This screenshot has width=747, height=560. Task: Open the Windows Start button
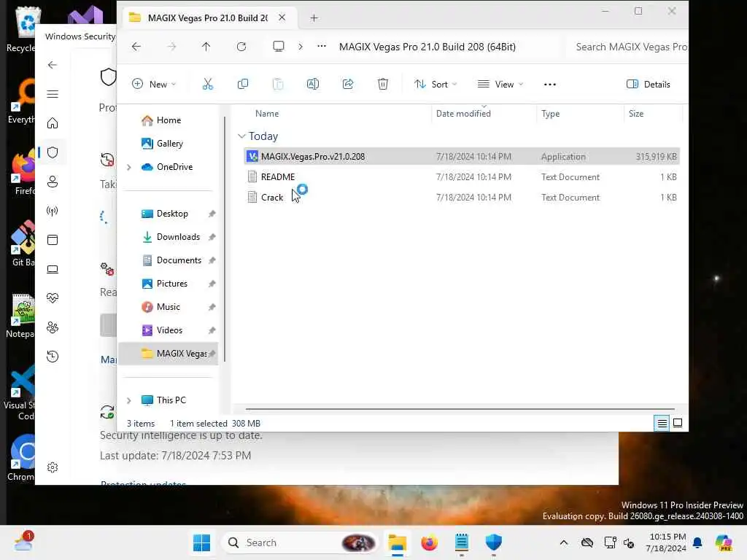[201, 542]
